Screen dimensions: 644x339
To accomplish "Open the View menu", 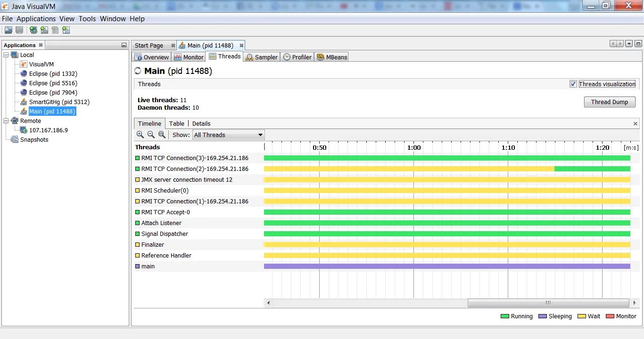I will 66,19.
